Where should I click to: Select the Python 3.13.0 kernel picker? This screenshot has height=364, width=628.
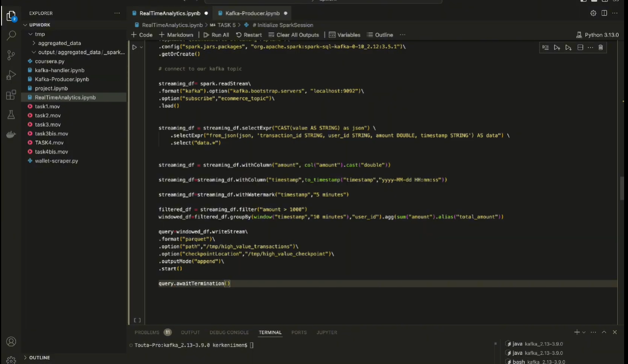[597, 35]
